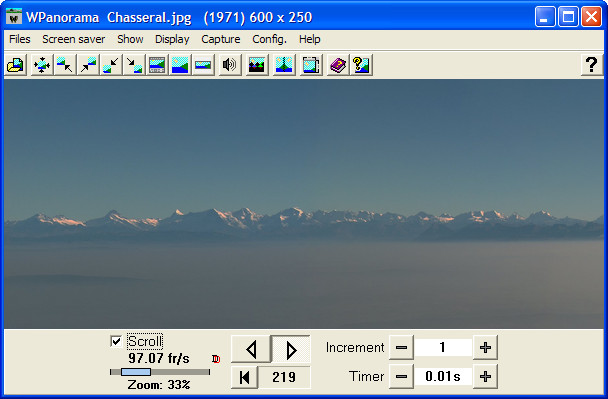The image size is (608, 399).
Task: Click the Increment label
Action: 355,347
